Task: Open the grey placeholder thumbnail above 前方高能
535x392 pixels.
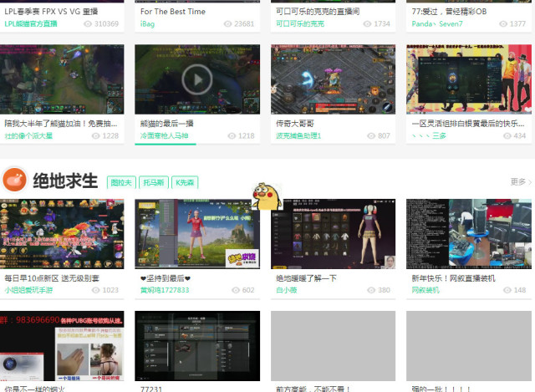Action: point(333,345)
